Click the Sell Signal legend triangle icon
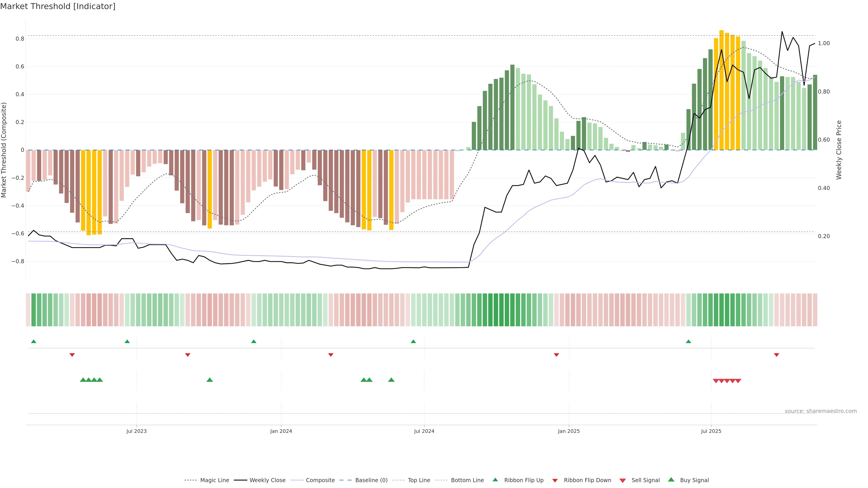This screenshot has width=868, height=488. (622, 481)
